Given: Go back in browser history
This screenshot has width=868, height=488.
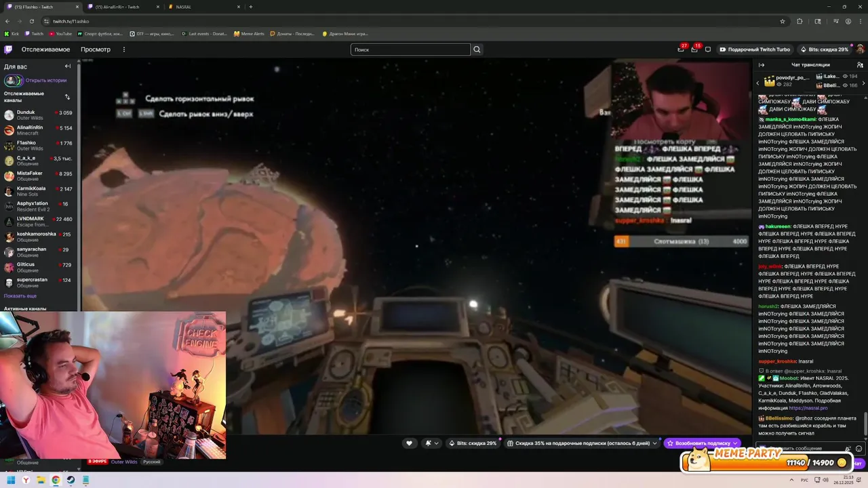Looking at the screenshot, I should click(x=7, y=21).
